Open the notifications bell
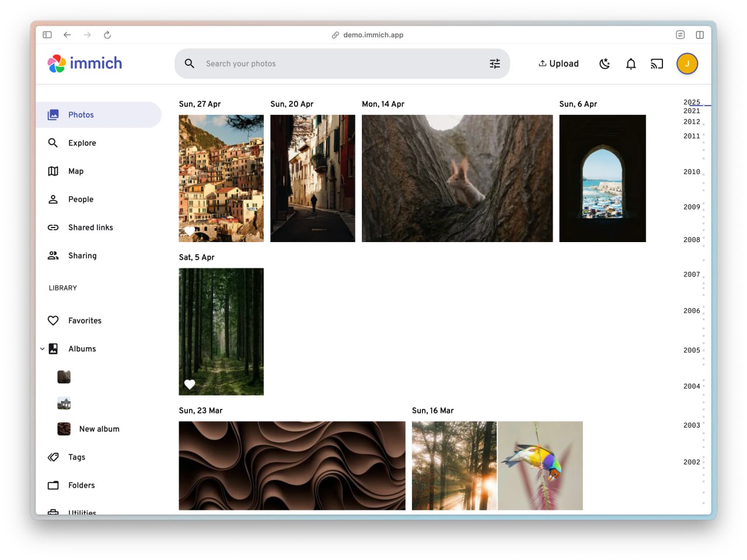Viewport: 747px width, 560px height. pos(631,64)
